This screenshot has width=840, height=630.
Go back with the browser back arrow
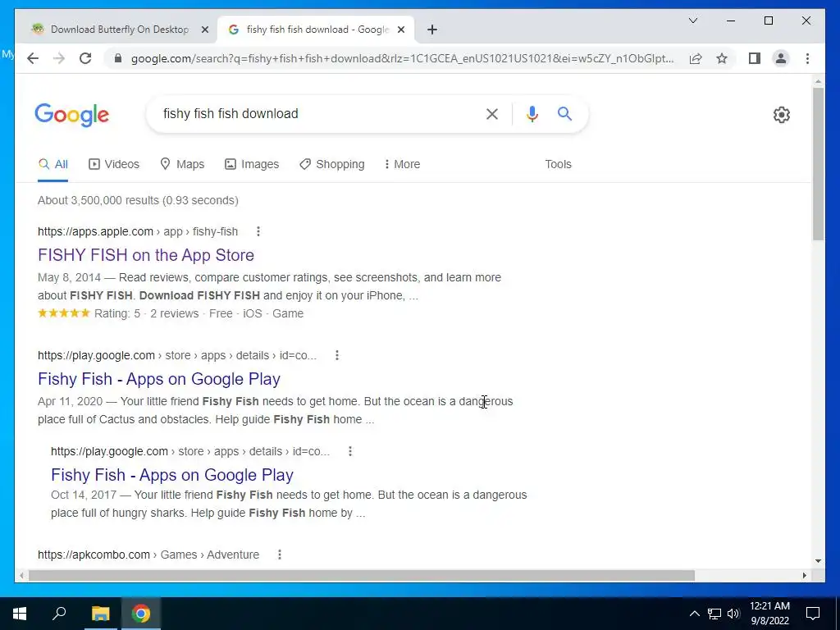click(x=33, y=58)
